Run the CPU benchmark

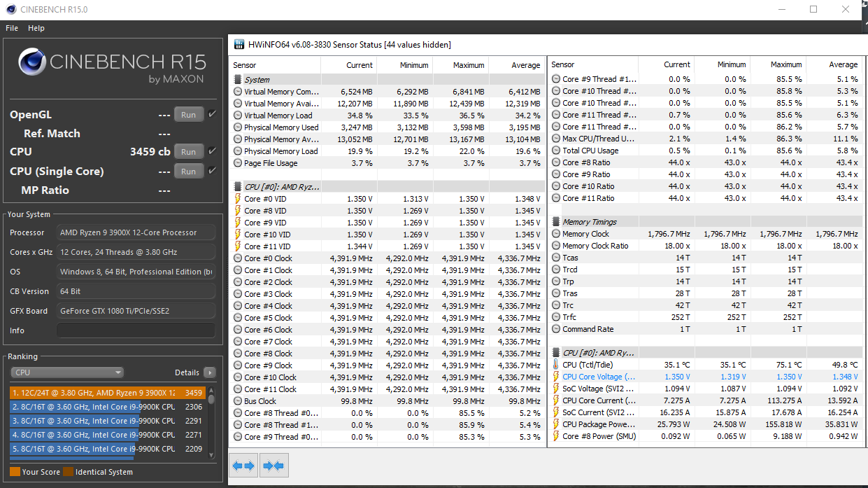[x=189, y=152]
